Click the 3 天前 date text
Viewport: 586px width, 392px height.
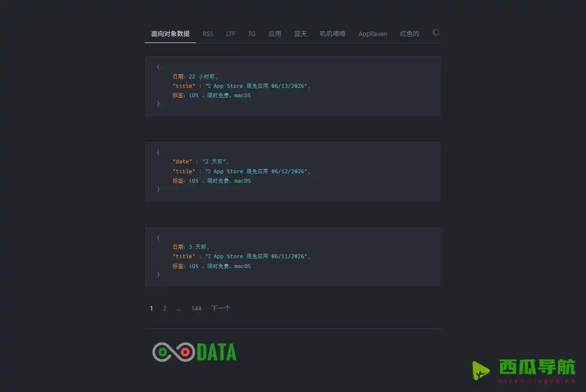[197, 247]
